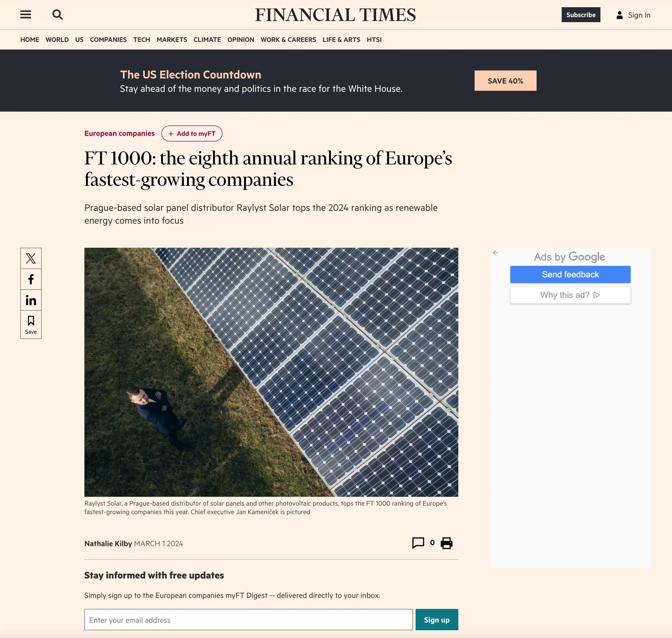The image size is (672, 638).
Task: Open the hamburger navigation menu
Action: pos(26,15)
